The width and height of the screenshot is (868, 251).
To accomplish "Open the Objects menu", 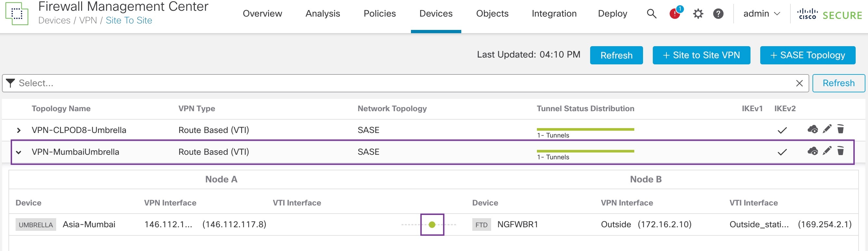I will [x=492, y=14].
